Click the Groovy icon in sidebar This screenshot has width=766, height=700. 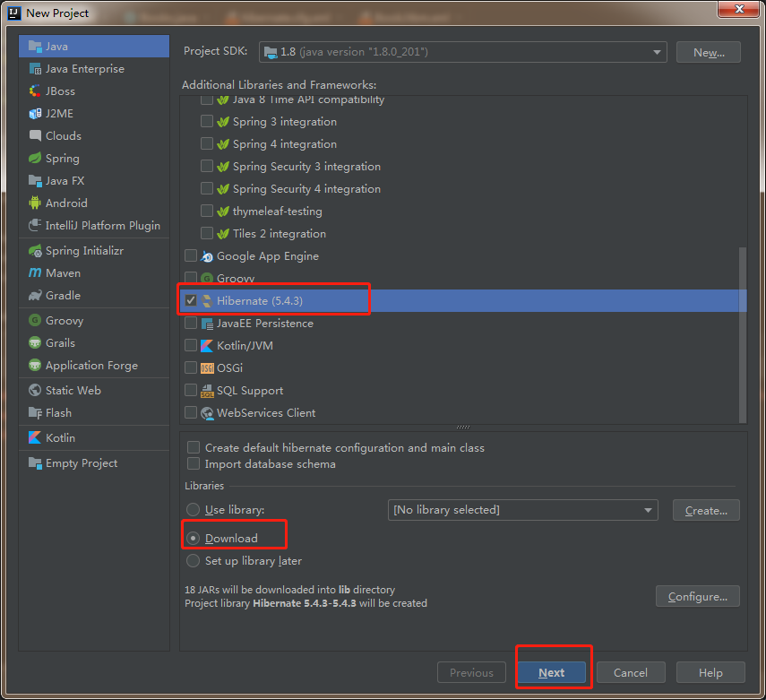tap(35, 321)
